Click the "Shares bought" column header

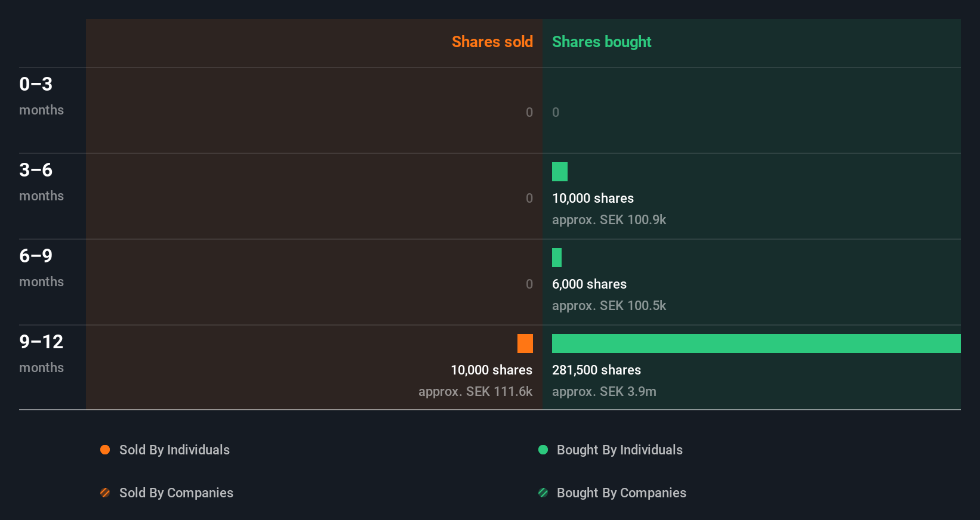point(602,42)
